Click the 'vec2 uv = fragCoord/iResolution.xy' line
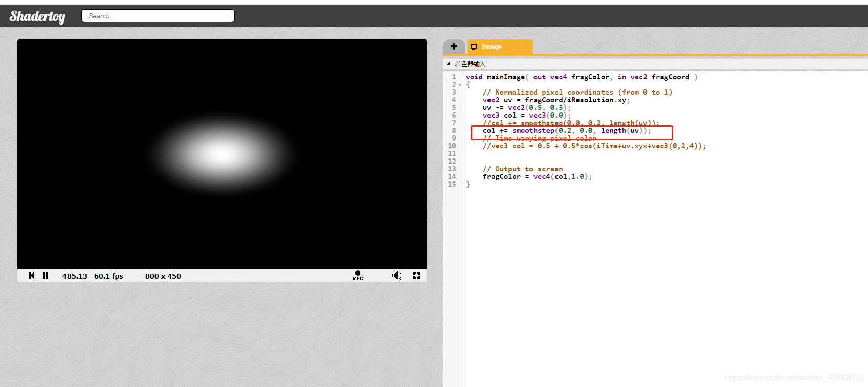This screenshot has width=868, height=387. 557,100
